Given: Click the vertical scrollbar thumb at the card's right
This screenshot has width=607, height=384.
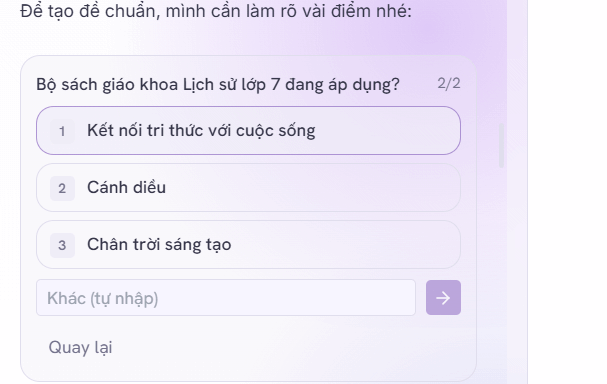Looking at the screenshot, I should click(x=501, y=146).
